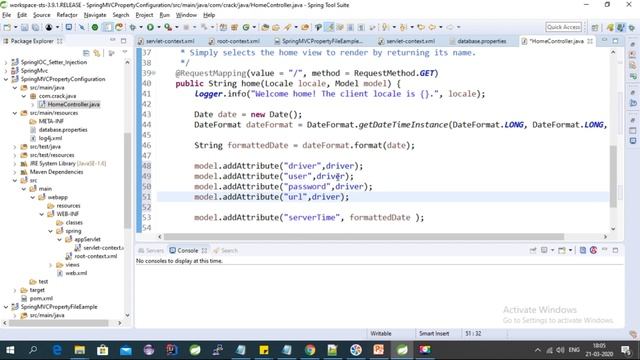Open the Refactor menu
640x360 pixels.
[67, 15]
